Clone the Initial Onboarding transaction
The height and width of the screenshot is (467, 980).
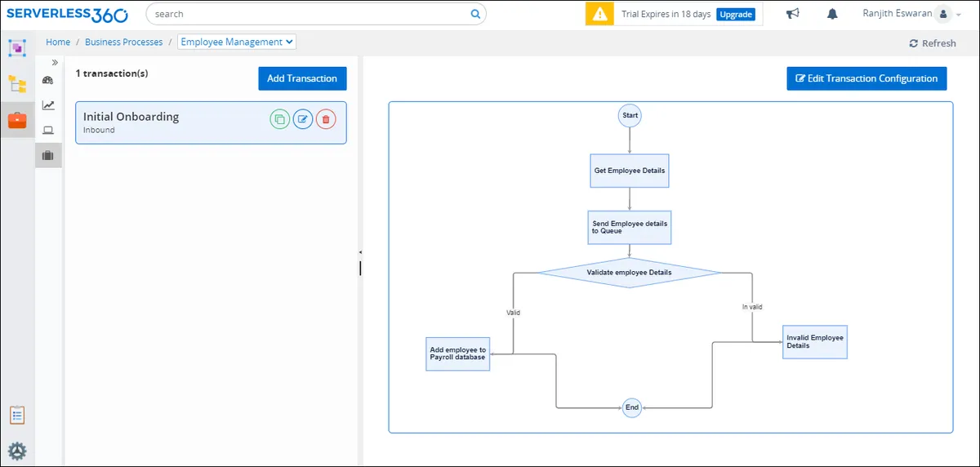point(279,120)
